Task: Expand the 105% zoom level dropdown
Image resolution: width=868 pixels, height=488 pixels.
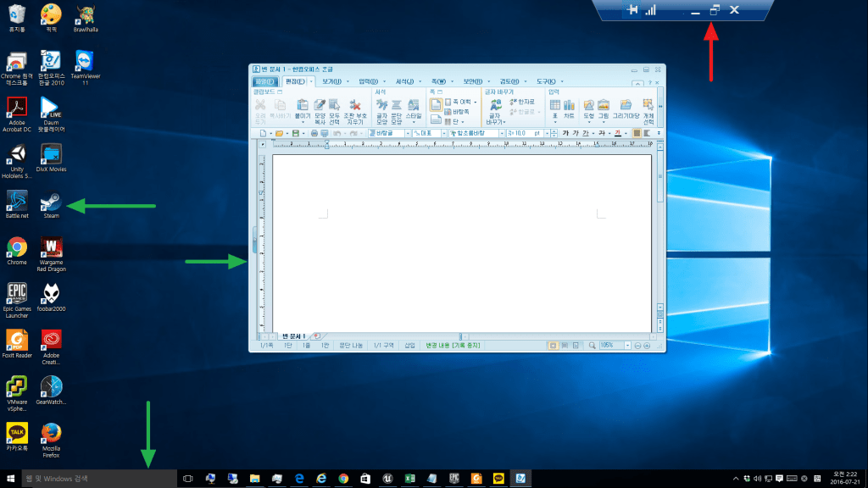Action: pyautogui.click(x=627, y=346)
